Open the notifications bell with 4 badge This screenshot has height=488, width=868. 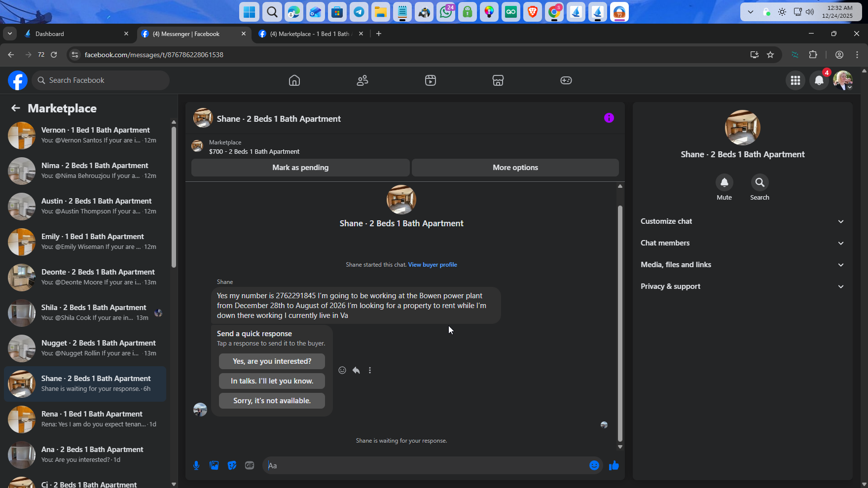(819, 80)
